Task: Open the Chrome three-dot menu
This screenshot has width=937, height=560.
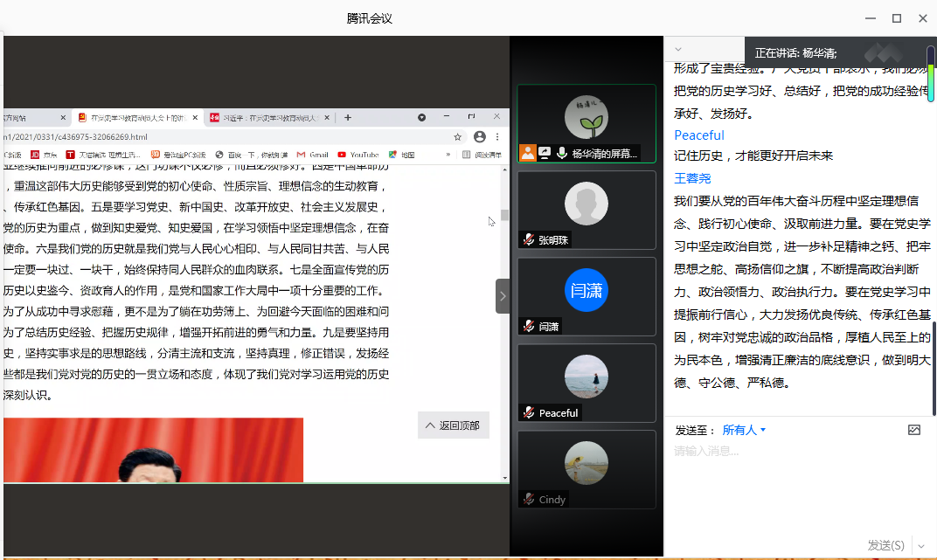Action: tap(497, 137)
